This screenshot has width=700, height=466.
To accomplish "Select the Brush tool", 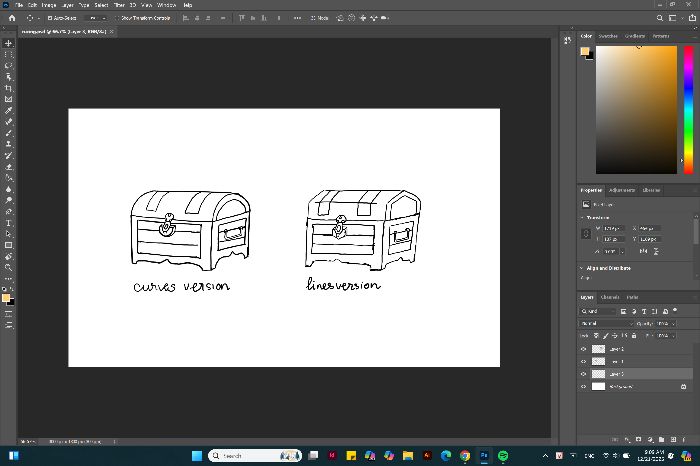I will (x=8, y=133).
